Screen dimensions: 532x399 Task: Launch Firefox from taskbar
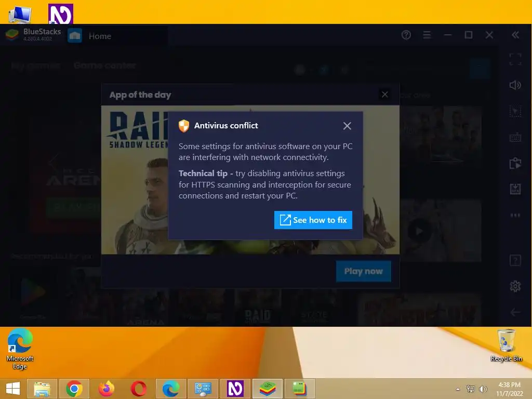tap(106, 389)
